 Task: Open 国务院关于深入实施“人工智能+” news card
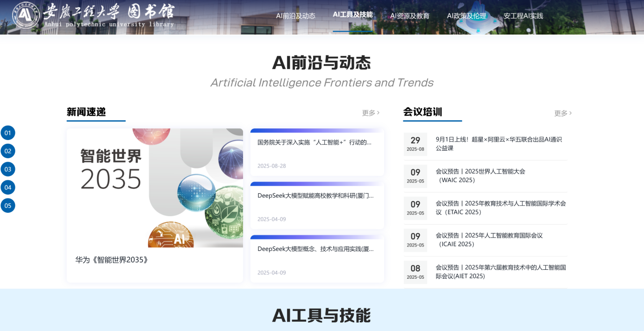click(315, 142)
